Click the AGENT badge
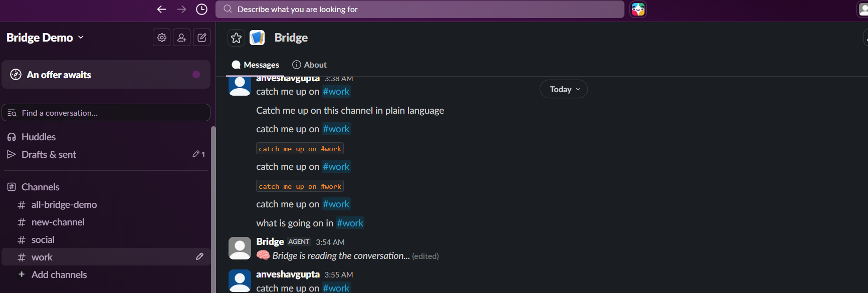 coord(299,241)
